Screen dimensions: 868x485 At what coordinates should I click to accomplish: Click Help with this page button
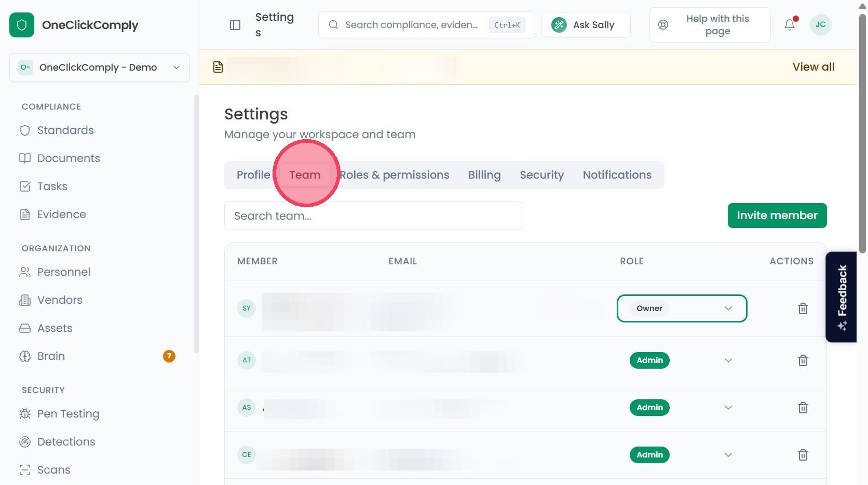click(710, 25)
